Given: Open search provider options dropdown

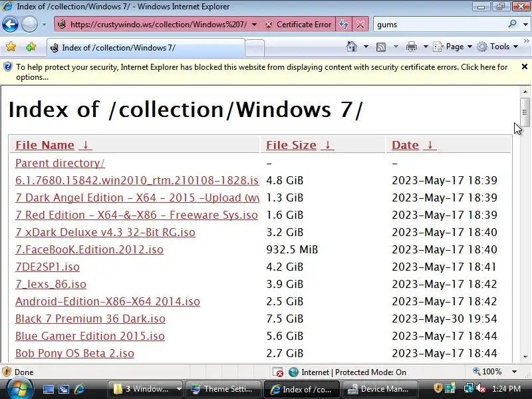Looking at the screenshot, I should (525, 25).
